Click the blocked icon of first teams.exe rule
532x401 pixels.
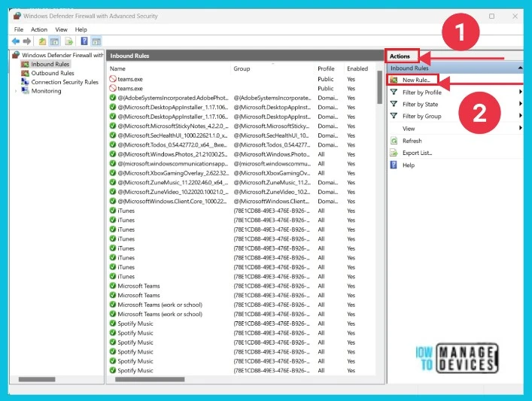click(113, 79)
